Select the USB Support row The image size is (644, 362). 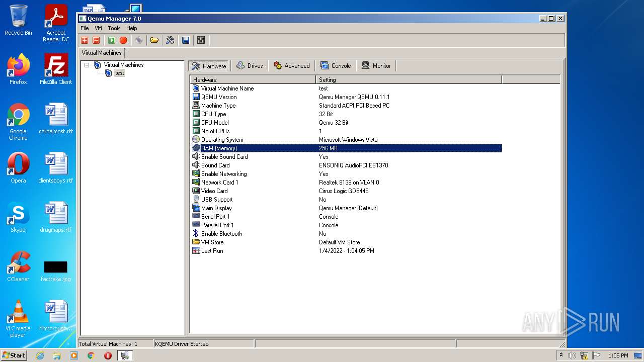pyautogui.click(x=347, y=200)
